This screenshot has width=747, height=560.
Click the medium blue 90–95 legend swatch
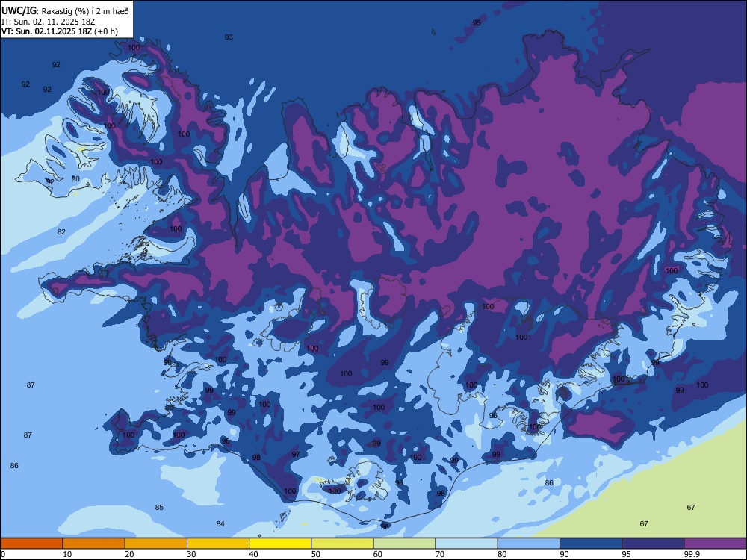(x=591, y=544)
